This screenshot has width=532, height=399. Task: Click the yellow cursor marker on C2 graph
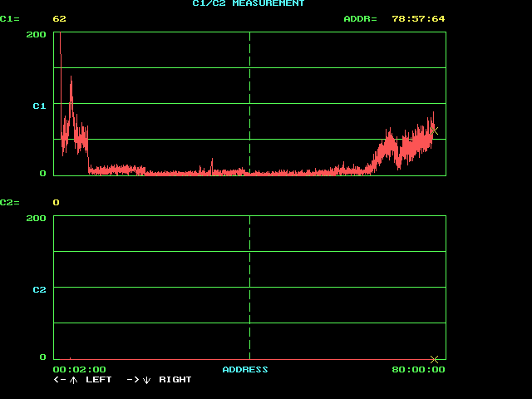pos(434,359)
